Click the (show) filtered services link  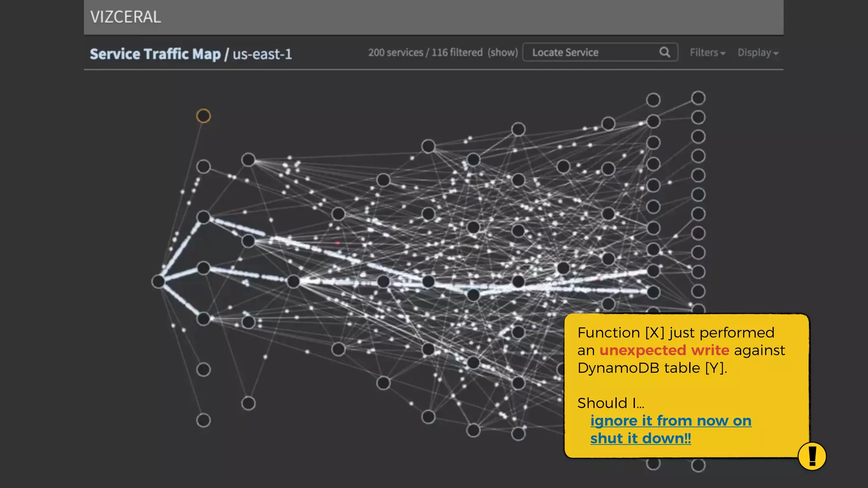point(503,53)
